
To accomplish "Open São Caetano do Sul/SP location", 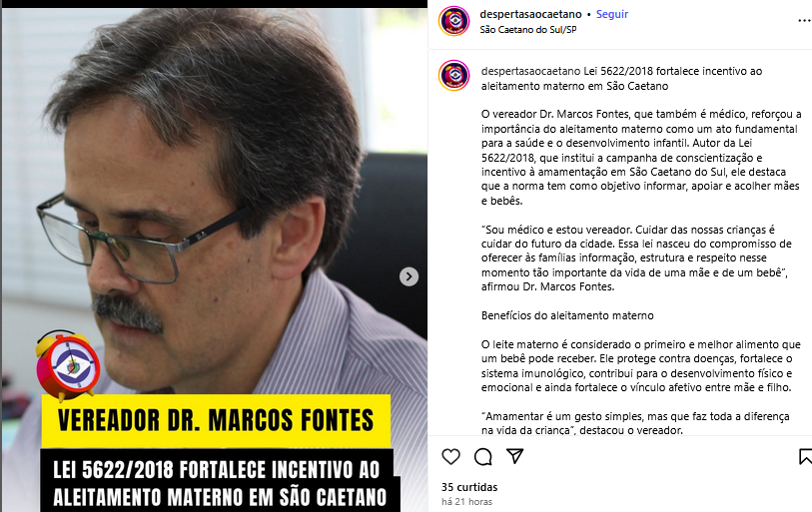I will 528,30.
